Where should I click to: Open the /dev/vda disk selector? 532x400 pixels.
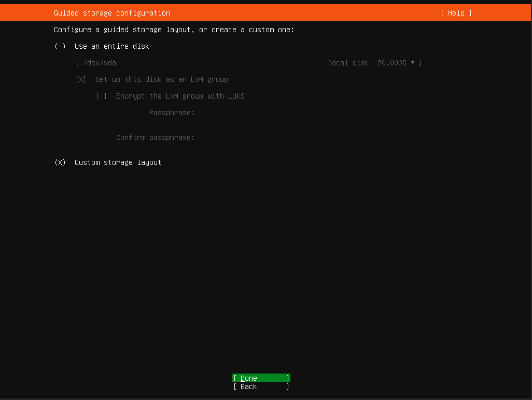click(99, 63)
